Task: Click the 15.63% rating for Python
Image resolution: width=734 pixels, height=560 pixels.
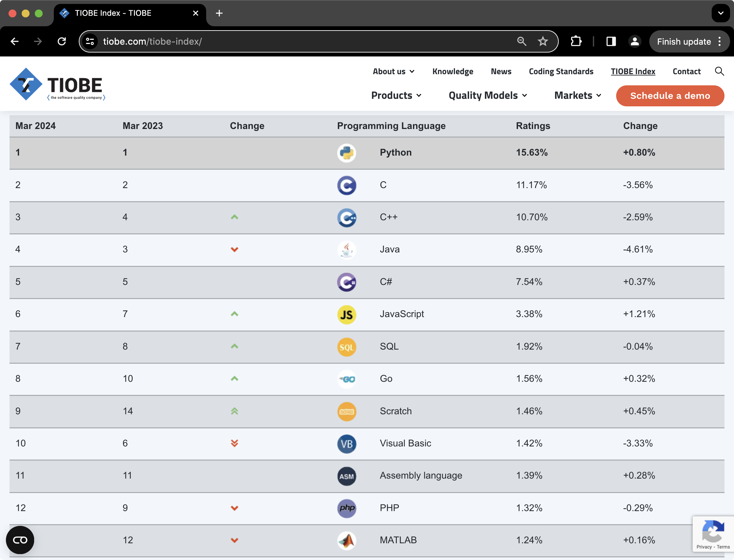Action: [532, 153]
